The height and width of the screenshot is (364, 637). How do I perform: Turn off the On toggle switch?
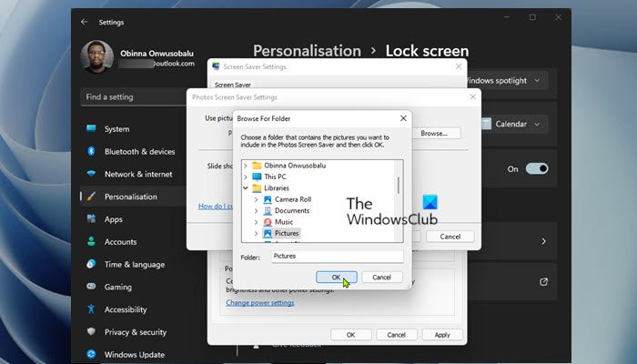coord(537,168)
